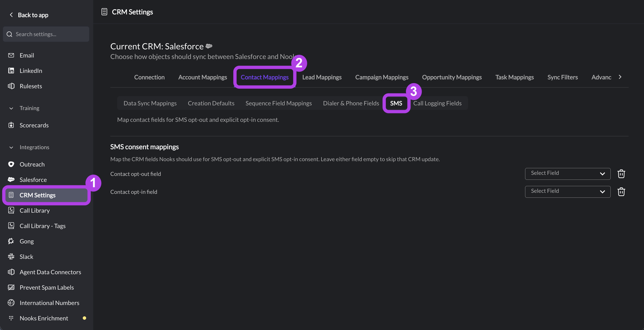Click the Salesforce cloud icon beside Current CRM
Screen dimensions: 644x330
coord(209,46)
